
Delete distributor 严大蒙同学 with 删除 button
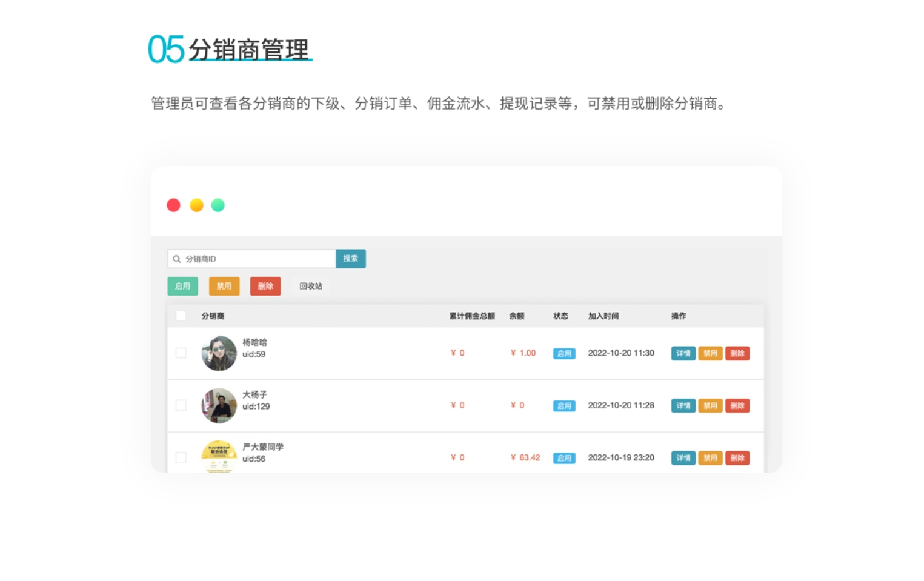coord(737,458)
